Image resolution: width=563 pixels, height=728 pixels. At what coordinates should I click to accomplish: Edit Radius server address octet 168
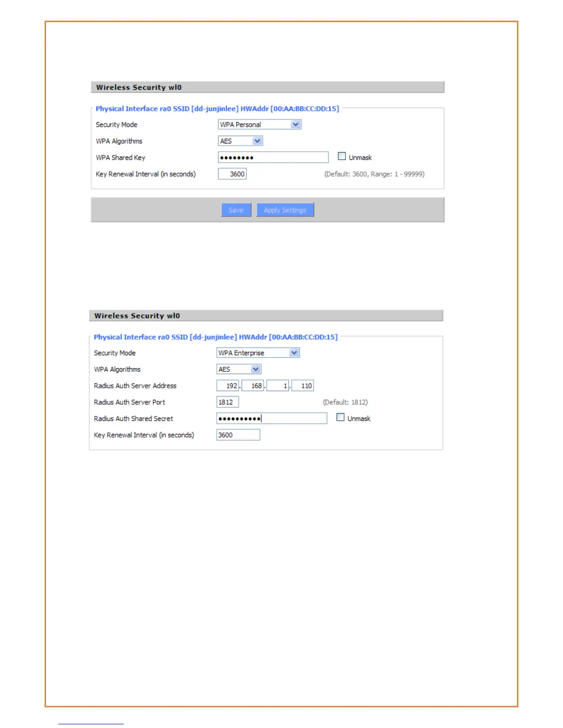pos(253,386)
